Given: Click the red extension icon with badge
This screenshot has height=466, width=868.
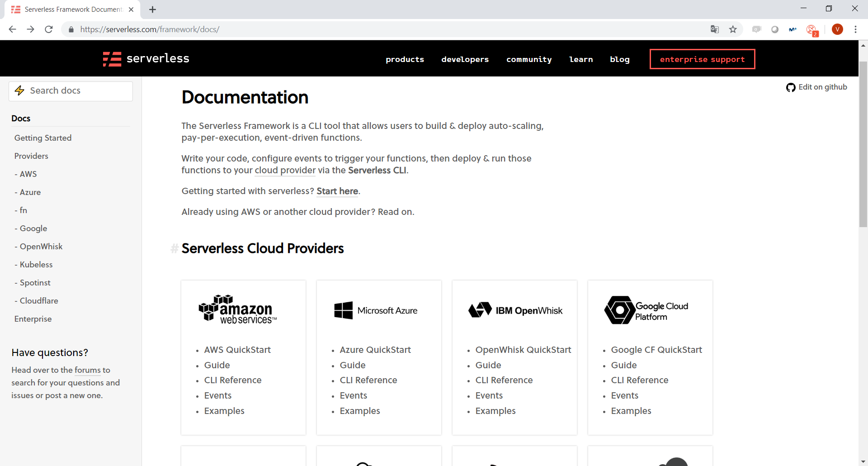Looking at the screenshot, I should coord(812,30).
